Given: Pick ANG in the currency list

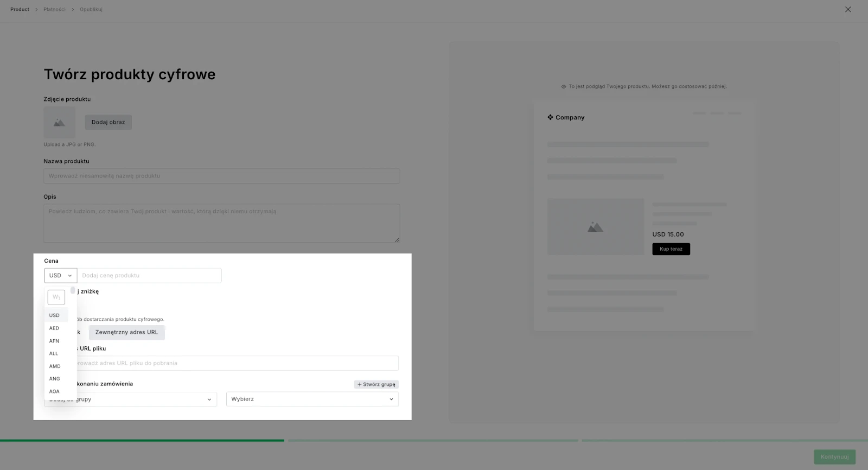Looking at the screenshot, I should click(x=56, y=379).
